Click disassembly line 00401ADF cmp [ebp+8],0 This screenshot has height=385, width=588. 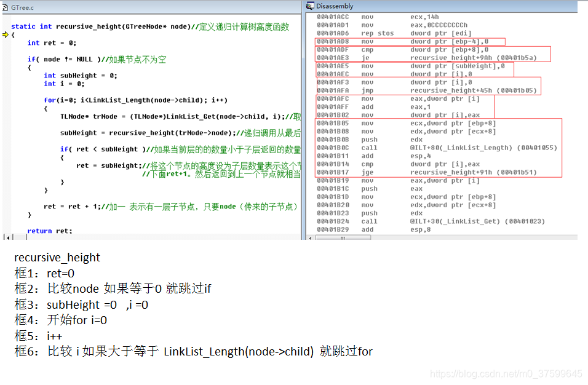pos(402,50)
